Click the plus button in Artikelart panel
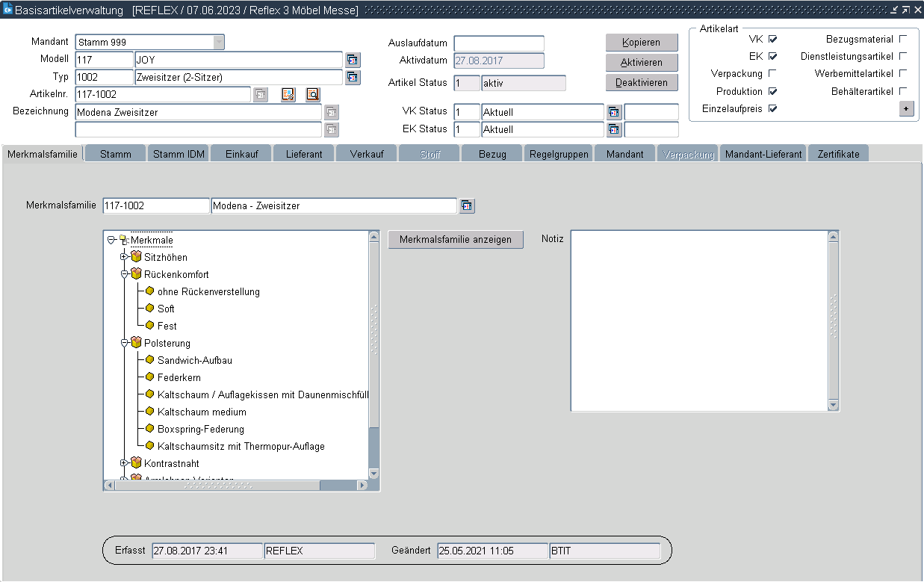 (906, 109)
